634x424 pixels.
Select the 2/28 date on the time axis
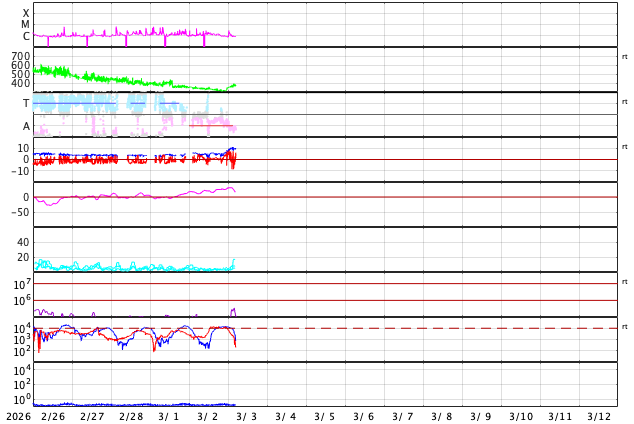[131, 416]
